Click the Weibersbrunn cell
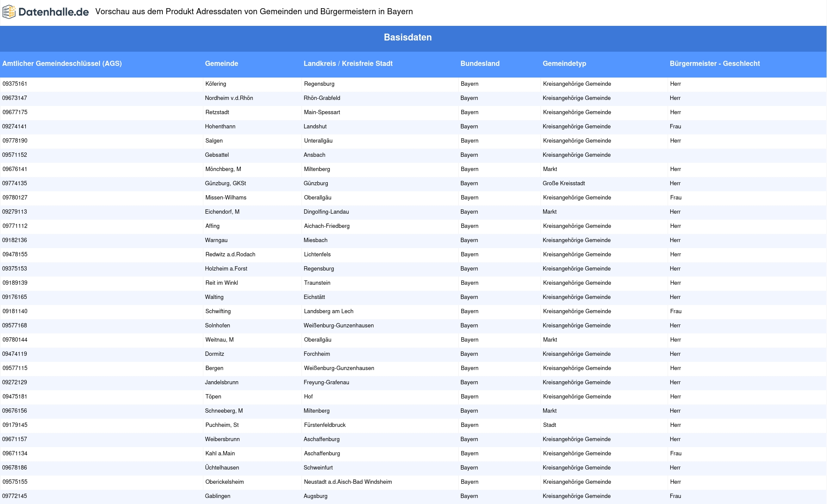Image resolution: width=827 pixels, height=504 pixels. click(x=222, y=439)
